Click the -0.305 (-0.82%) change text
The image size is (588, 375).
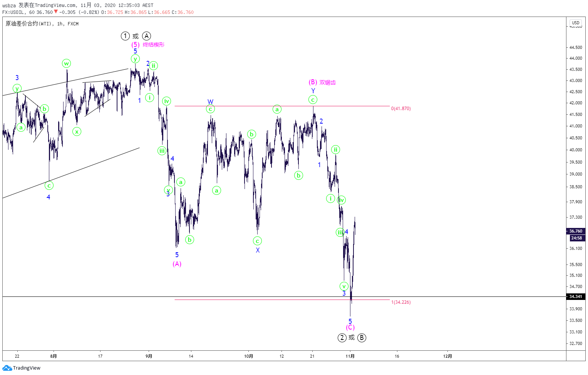point(80,12)
